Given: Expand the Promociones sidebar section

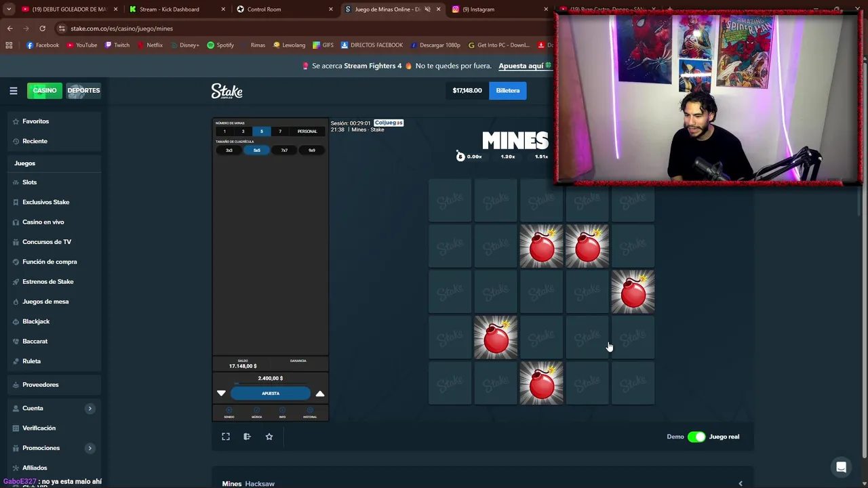Looking at the screenshot, I should [x=90, y=448].
